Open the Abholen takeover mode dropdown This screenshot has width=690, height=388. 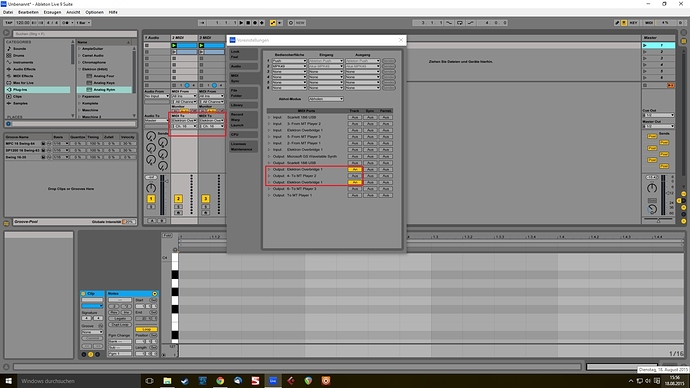(x=326, y=99)
